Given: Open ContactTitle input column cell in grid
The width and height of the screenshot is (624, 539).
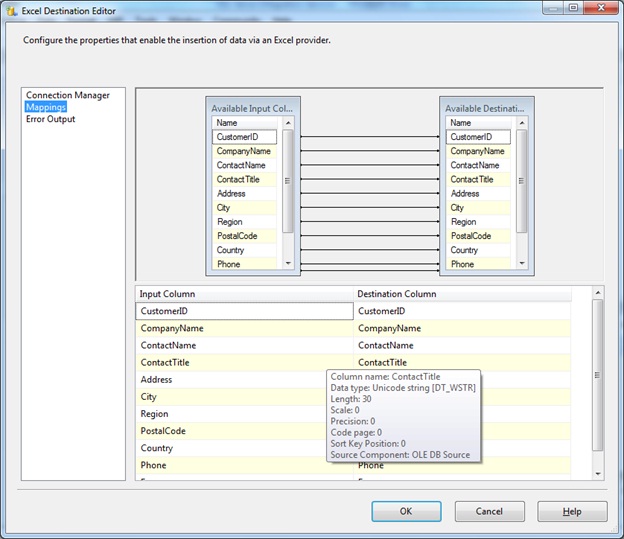Looking at the screenshot, I should tap(244, 363).
